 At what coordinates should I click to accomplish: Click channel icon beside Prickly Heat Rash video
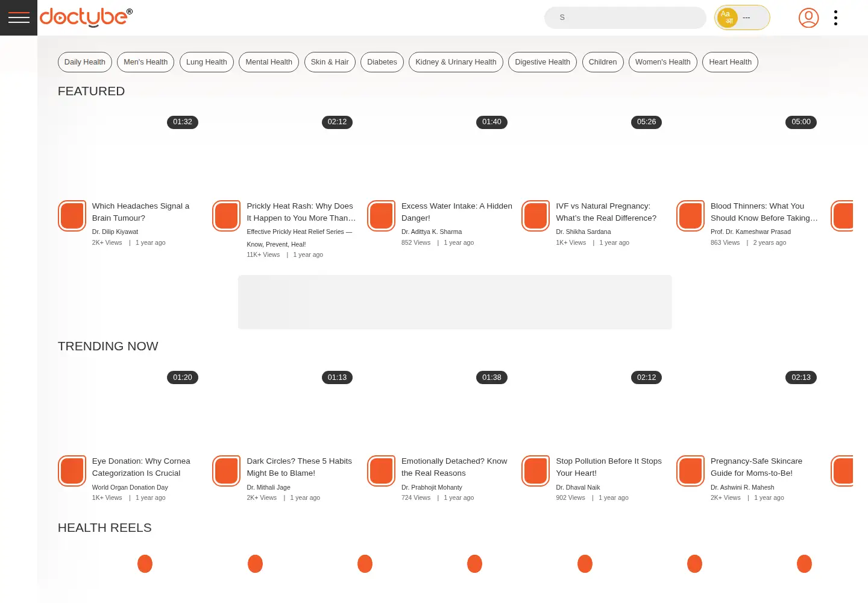tap(227, 216)
